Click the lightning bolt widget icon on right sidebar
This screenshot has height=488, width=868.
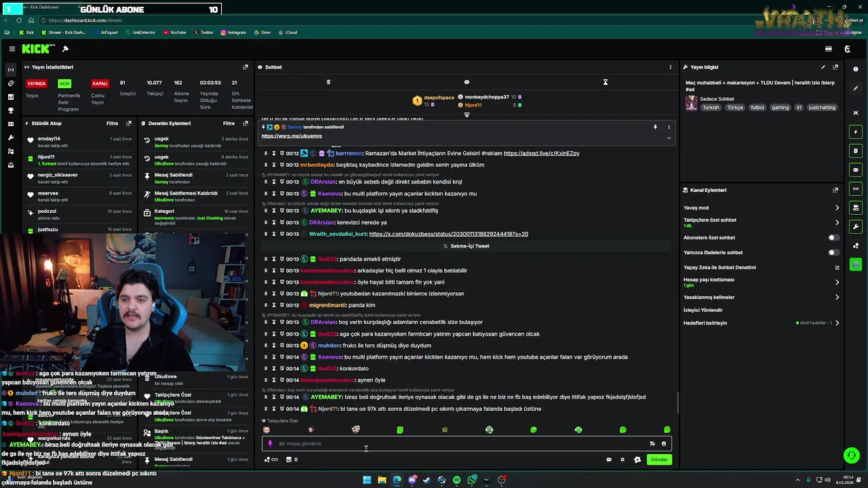(x=856, y=132)
